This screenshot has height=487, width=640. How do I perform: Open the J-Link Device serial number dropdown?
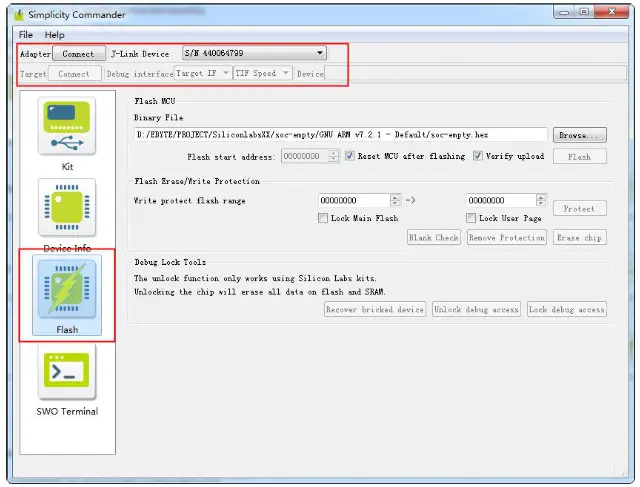(254, 53)
